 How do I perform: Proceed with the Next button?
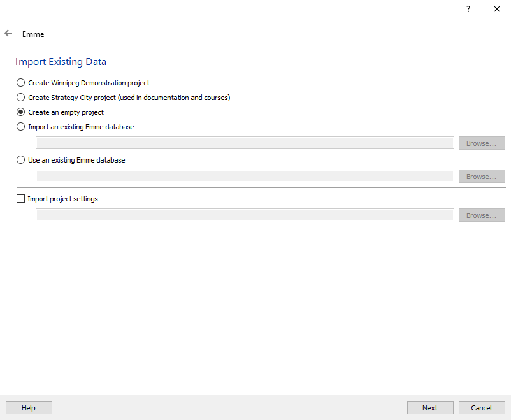430,408
